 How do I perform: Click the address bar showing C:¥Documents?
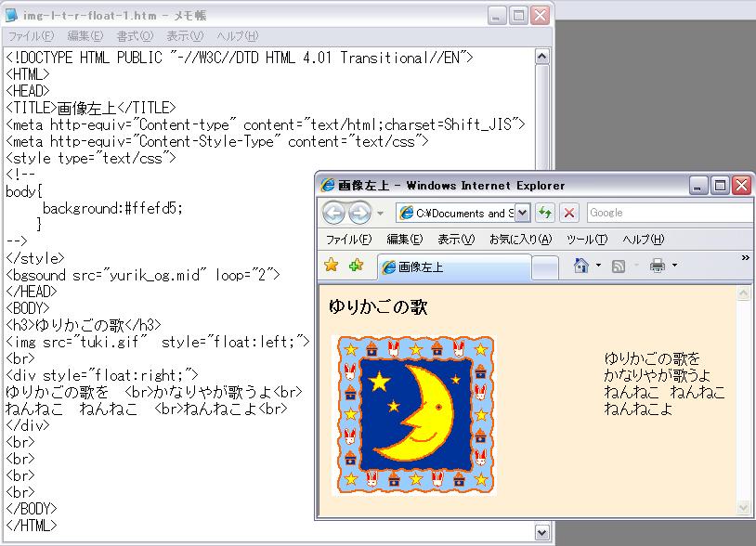pos(456,213)
